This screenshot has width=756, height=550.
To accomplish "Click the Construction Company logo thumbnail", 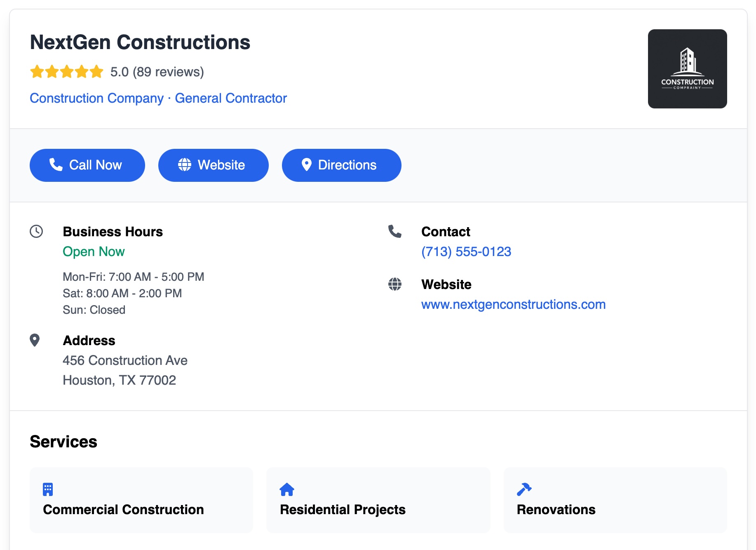I will pyautogui.click(x=687, y=68).
